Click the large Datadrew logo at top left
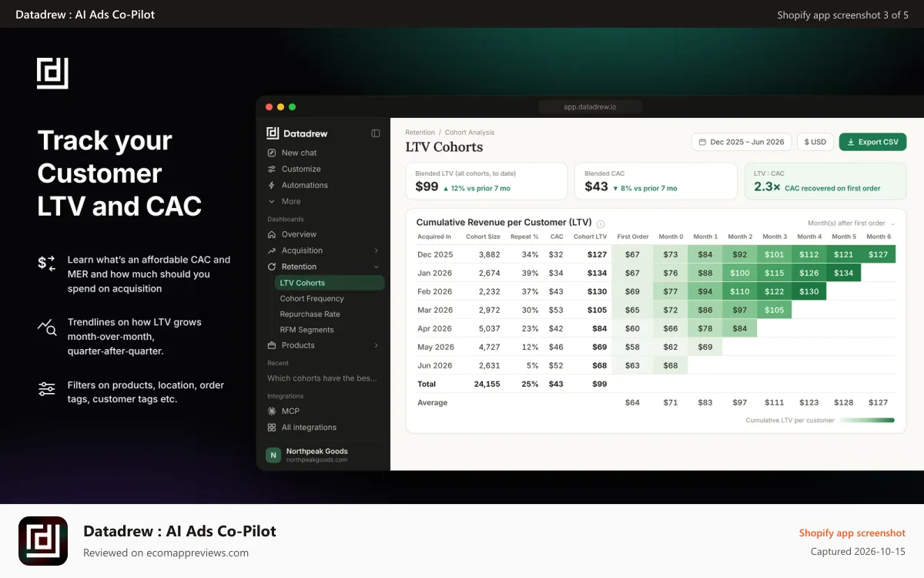 [x=52, y=72]
